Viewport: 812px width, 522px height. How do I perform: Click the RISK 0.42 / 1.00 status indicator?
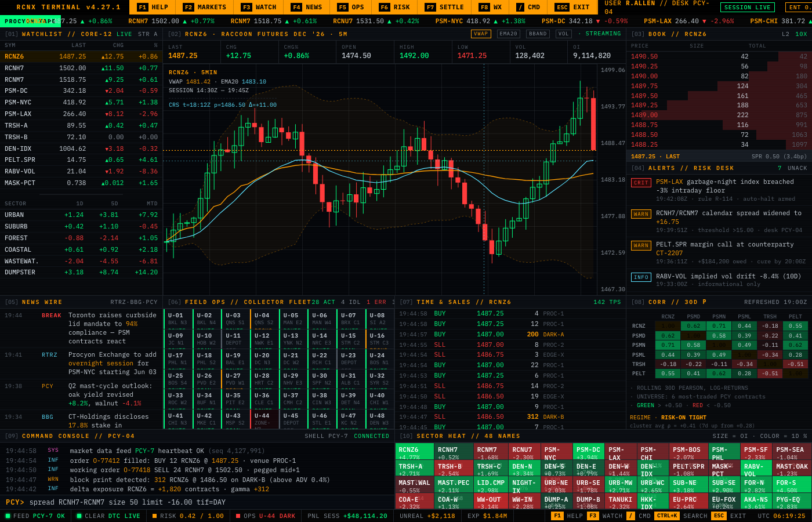[x=188, y=516]
